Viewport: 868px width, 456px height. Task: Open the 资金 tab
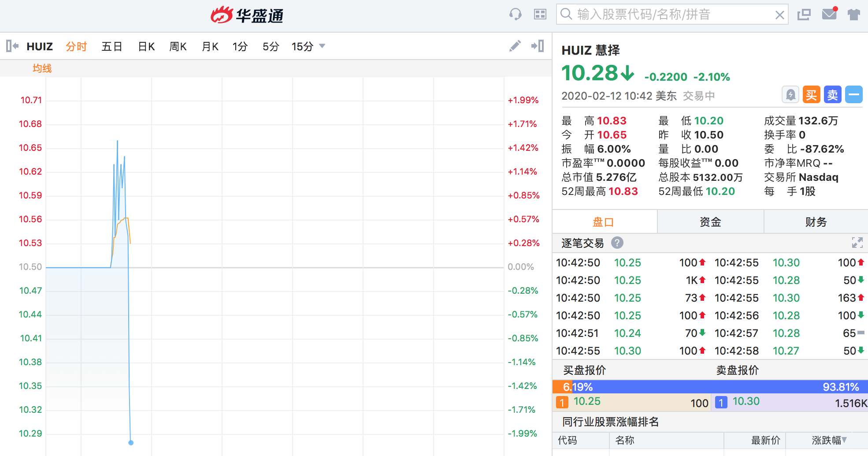point(710,222)
